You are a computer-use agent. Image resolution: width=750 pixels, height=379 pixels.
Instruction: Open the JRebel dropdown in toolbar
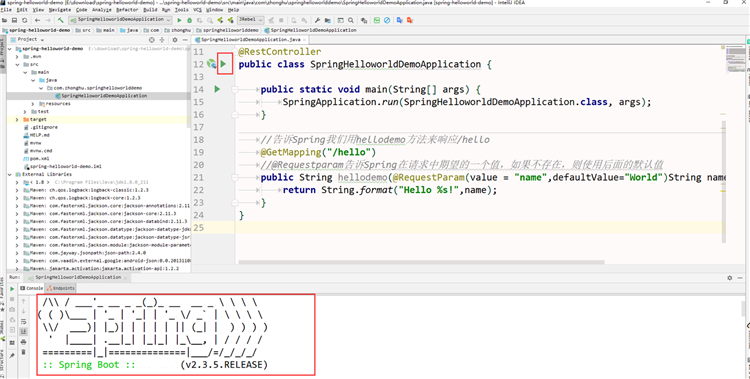[x=251, y=20]
